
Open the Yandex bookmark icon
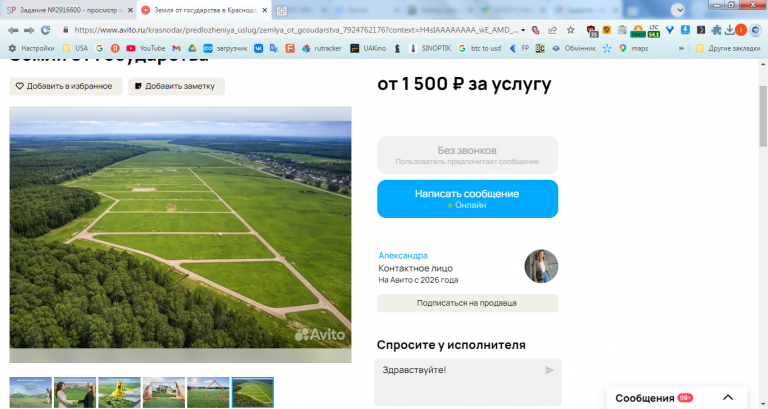(115, 48)
